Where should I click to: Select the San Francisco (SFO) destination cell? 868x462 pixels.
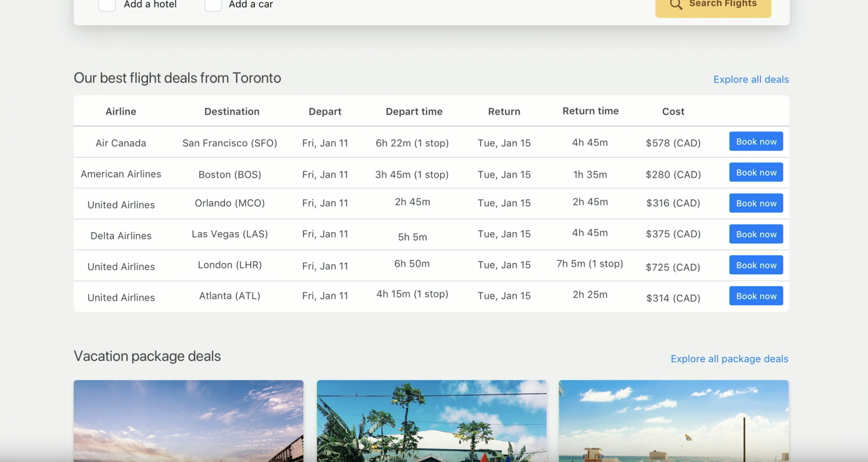(x=229, y=143)
